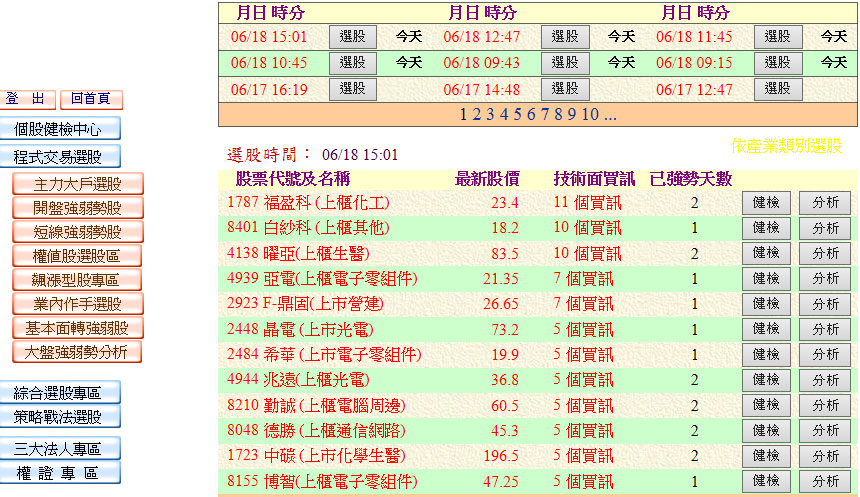Select 飆漲型股專區 submenu item
The image size is (860, 497).
click(77, 280)
